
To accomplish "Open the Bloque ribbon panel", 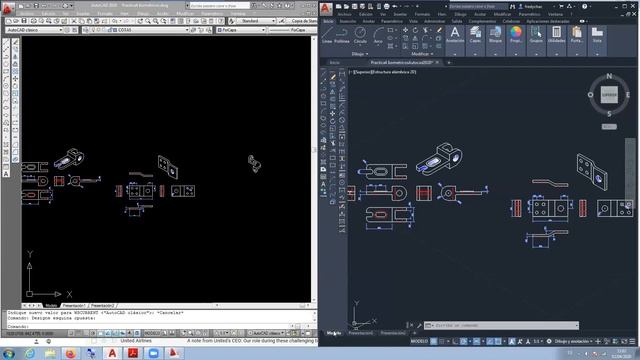I will tap(495, 40).
